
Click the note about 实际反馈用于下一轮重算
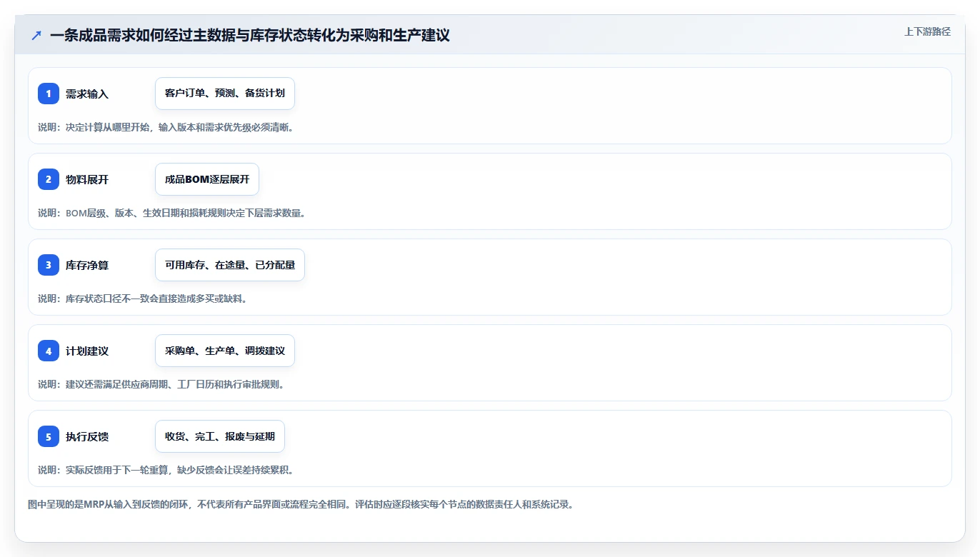coord(166,470)
